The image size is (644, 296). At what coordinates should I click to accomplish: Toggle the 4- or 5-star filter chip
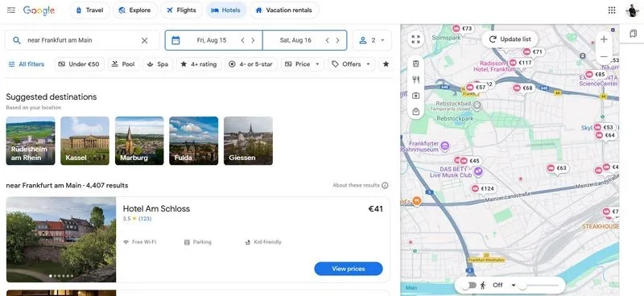tap(251, 64)
